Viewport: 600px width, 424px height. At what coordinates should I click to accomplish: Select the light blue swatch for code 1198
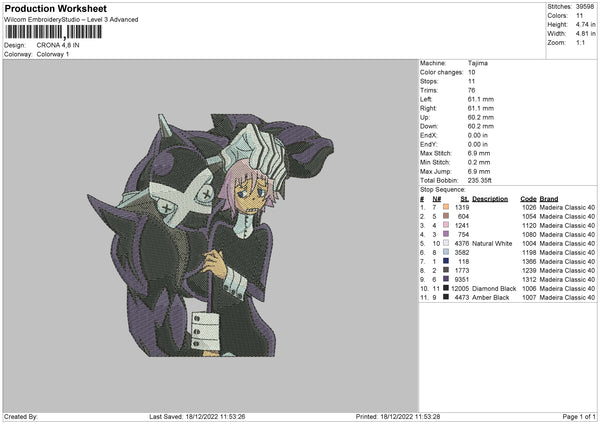coord(446,252)
